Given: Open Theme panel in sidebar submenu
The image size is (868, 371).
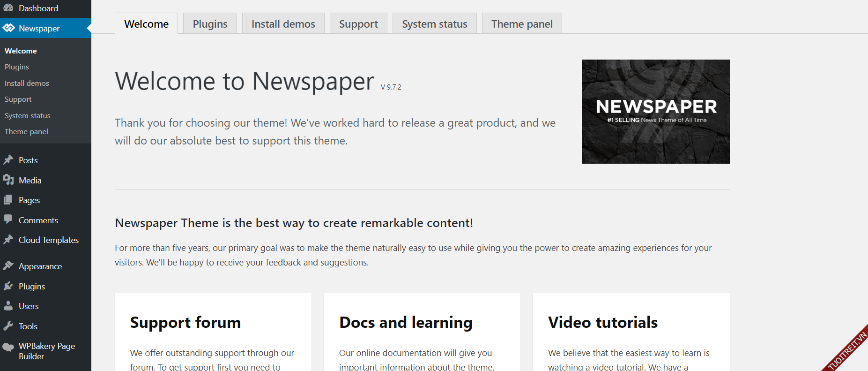Looking at the screenshot, I should [26, 132].
